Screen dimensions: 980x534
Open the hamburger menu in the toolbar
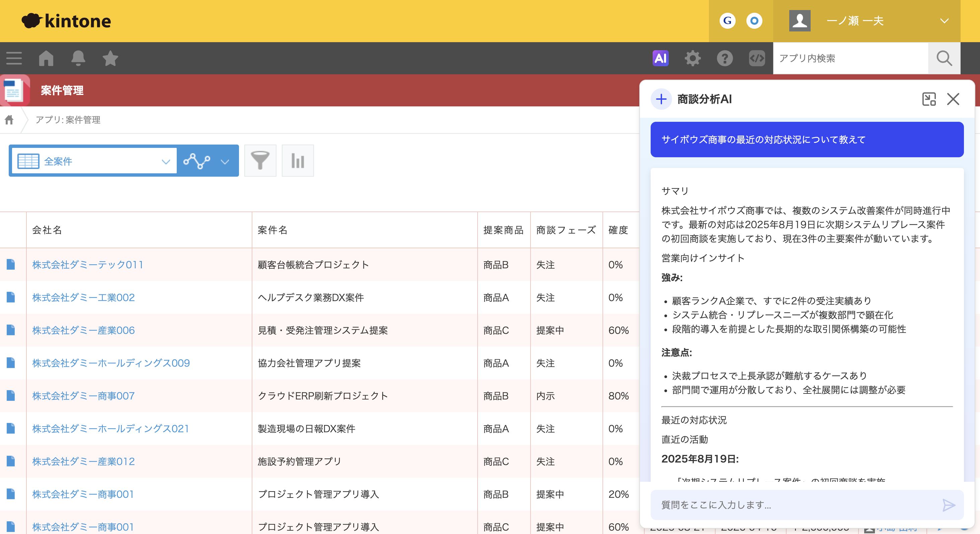[x=14, y=58]
